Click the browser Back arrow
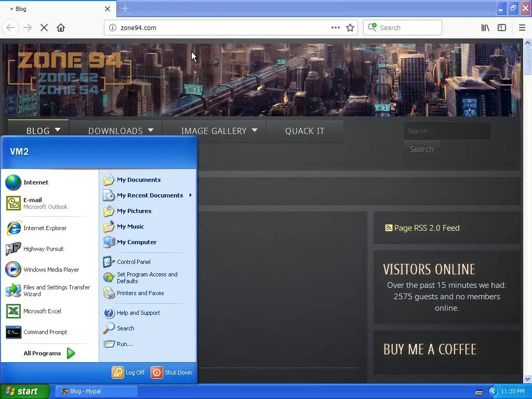532x399 pixels. (10, 28)
